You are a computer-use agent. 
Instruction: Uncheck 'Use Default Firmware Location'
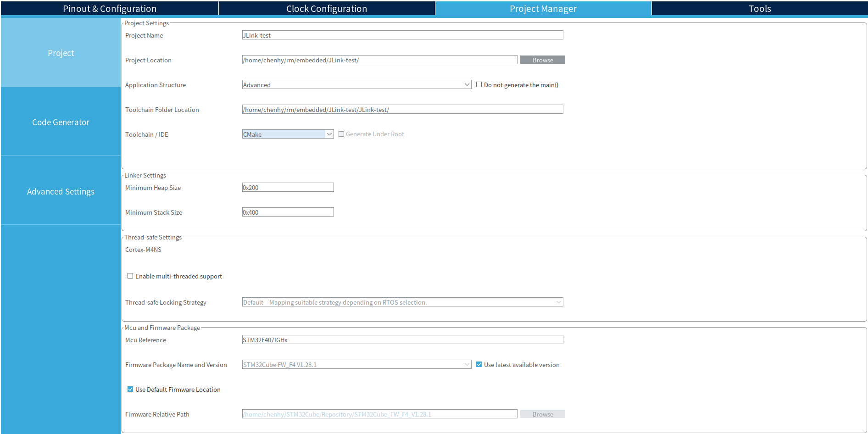tap(130, 389)
